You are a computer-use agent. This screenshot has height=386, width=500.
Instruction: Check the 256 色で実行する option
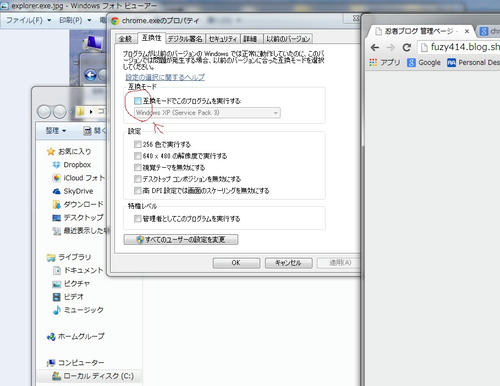point(137,144)
